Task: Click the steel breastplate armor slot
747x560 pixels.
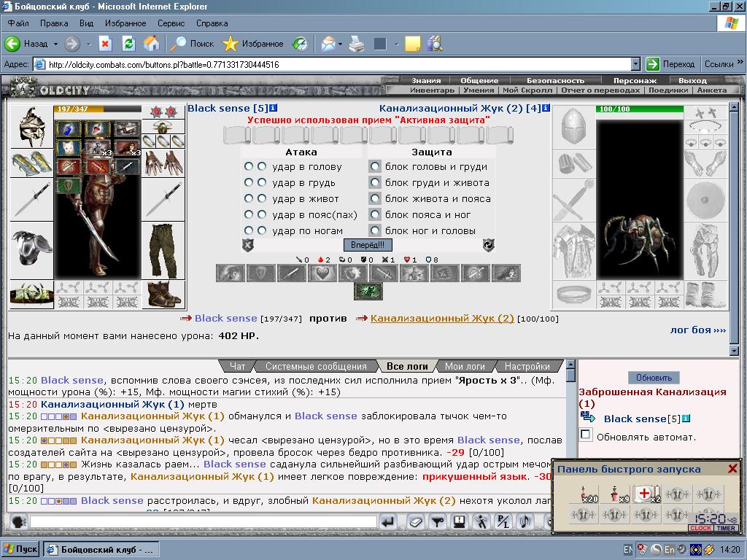Action: 32,249
